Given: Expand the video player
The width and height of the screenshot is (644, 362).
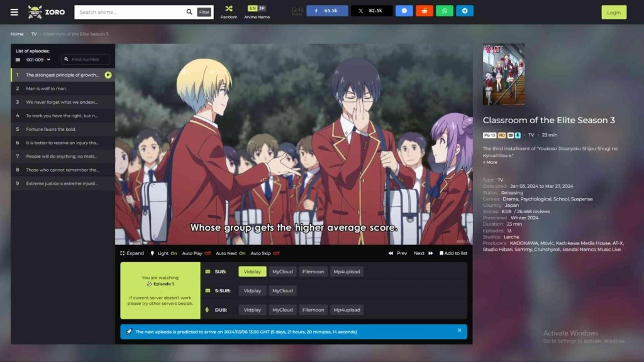Looking at the screenshot, I should pos(132,253).
